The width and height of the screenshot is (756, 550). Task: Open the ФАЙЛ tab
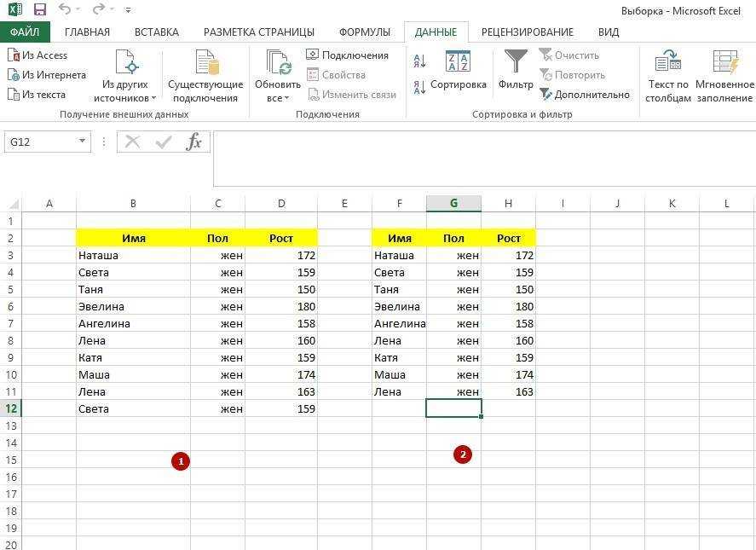point(25,32)
